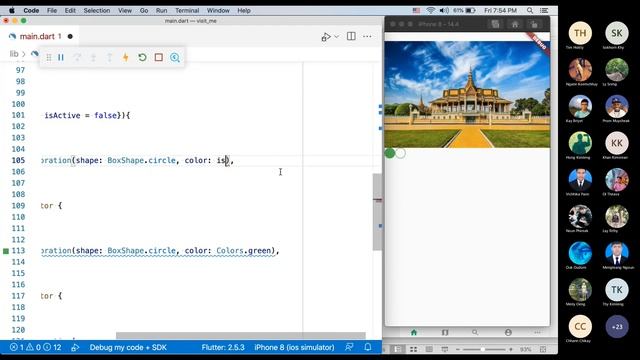
Task: Tap green active page indicator dot
Action: pyautogui.click(x=390, y=153)
